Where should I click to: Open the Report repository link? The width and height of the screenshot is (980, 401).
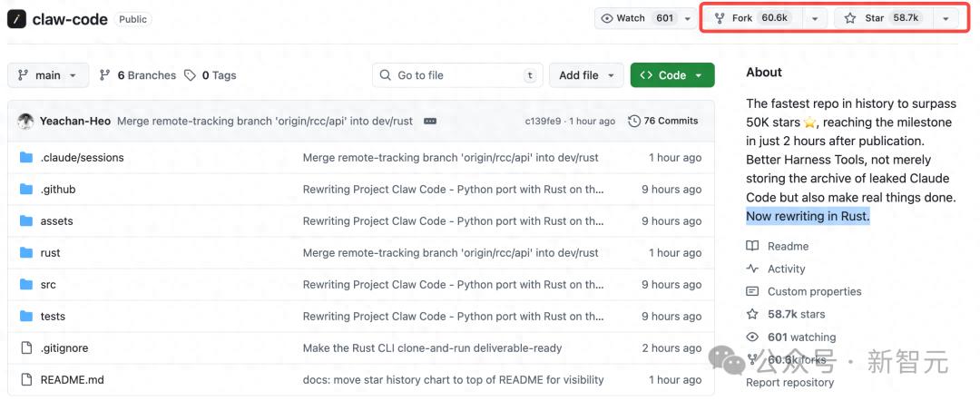(790, 382)
